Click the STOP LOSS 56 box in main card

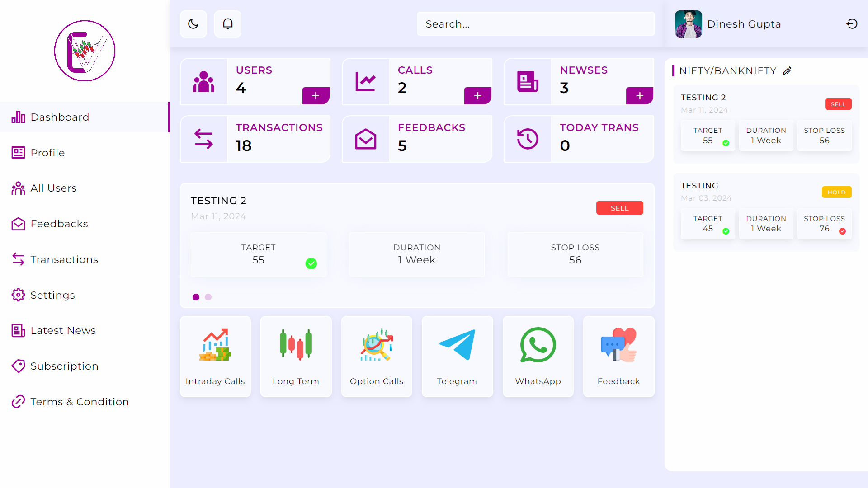[x=575, y=254]
